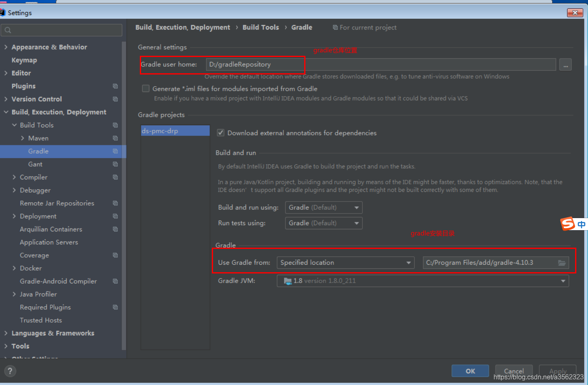Expand the Maven tree node
Screen dimensions: 588x385
click(22, 138)
